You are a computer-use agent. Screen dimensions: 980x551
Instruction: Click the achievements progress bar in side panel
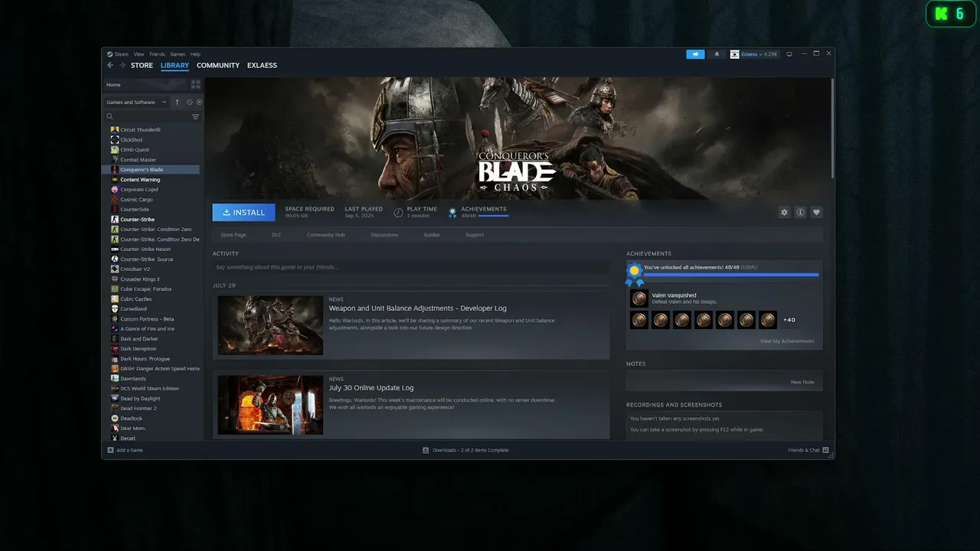tap(731, 274)
